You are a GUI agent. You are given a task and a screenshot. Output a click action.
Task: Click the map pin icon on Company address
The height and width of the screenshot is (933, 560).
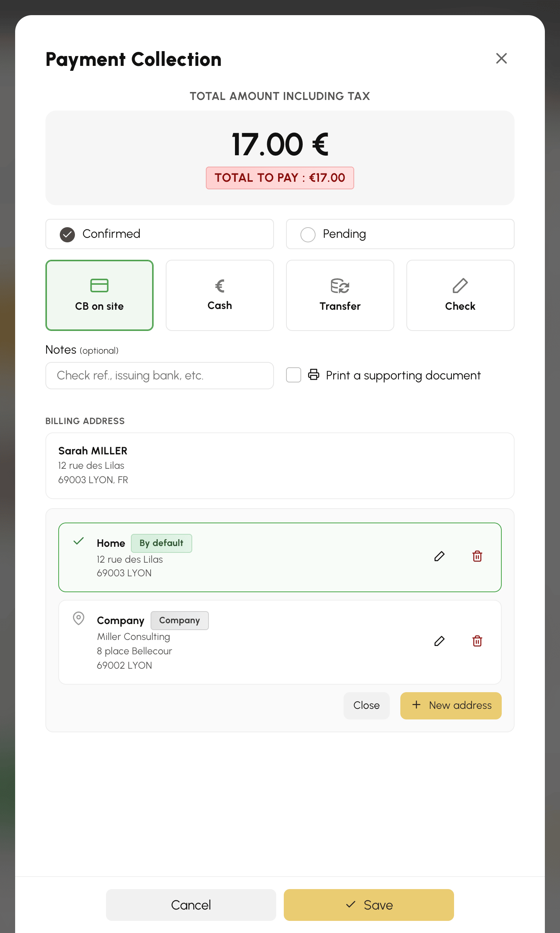click(x=78, y=618)
